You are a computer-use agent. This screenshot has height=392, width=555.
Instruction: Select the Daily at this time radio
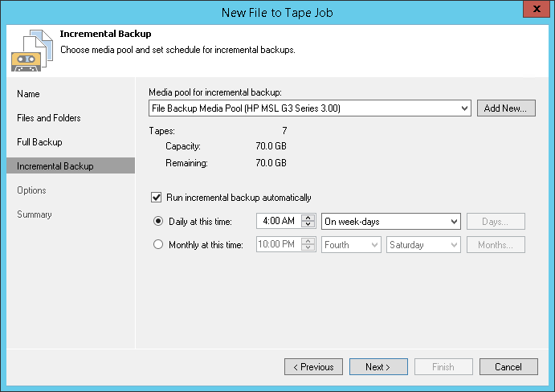coord(158,222)
